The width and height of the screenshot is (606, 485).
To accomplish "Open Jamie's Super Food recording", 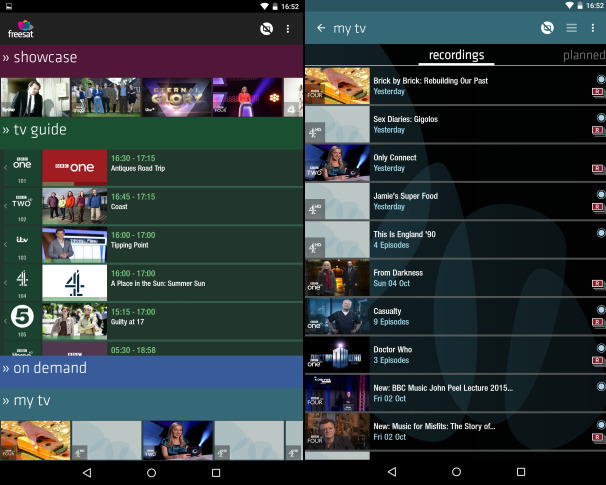I will pos(455,201).
